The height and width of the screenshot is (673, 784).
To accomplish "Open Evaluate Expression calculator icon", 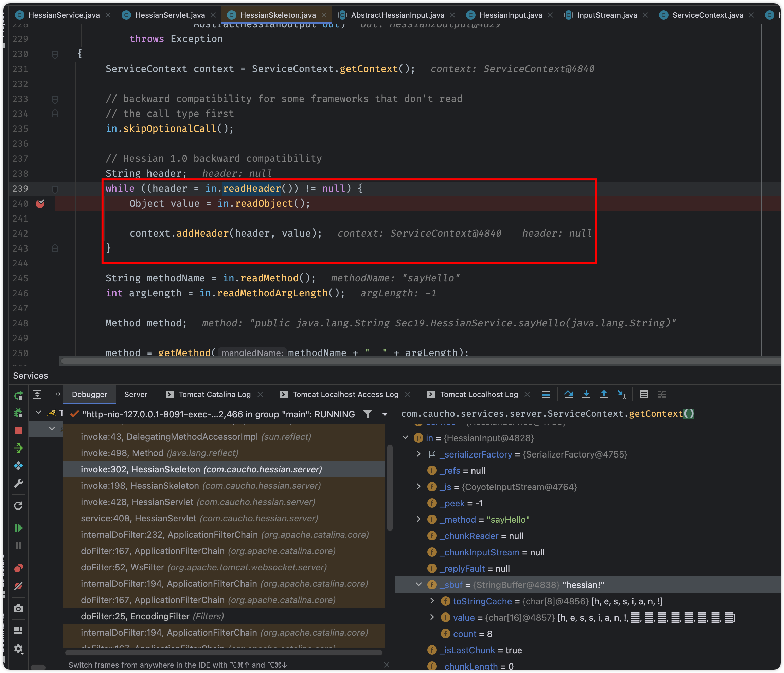I will [644, 394].
